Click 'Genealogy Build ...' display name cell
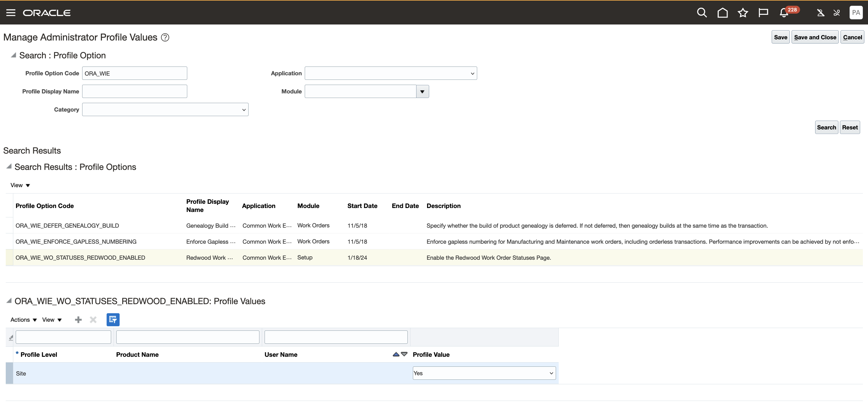Screen dimensions: 868x413 point(211,226)
